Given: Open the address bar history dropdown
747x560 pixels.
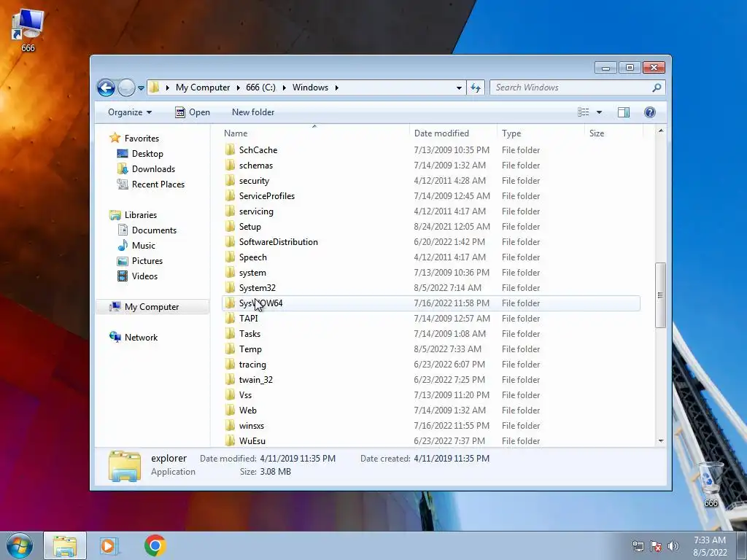Looking at the screenshot, I should click(x=459, y=87).
